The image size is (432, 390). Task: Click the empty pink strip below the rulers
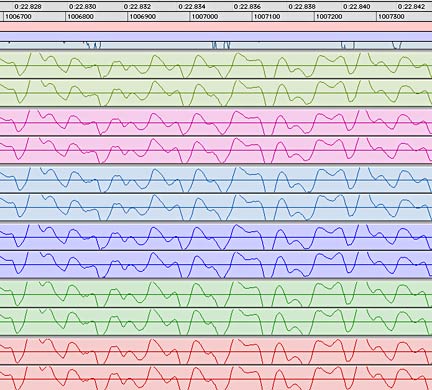tap(216, 27)
